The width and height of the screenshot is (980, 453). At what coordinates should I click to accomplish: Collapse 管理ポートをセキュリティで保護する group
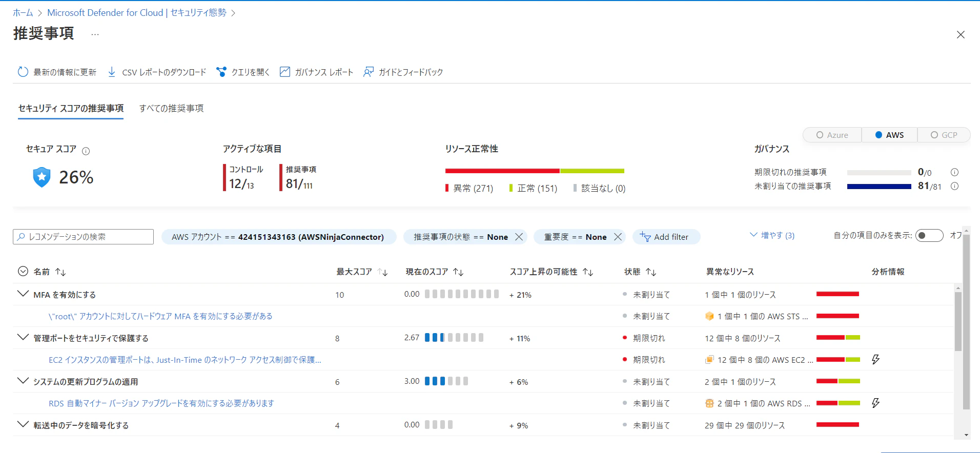coord(23,338)
